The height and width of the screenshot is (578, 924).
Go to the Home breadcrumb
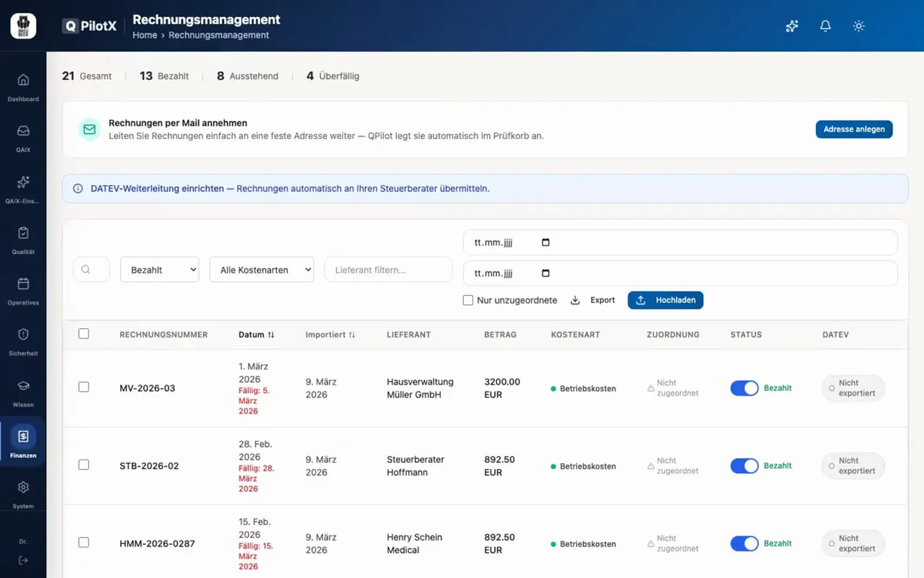pos(145,35)
